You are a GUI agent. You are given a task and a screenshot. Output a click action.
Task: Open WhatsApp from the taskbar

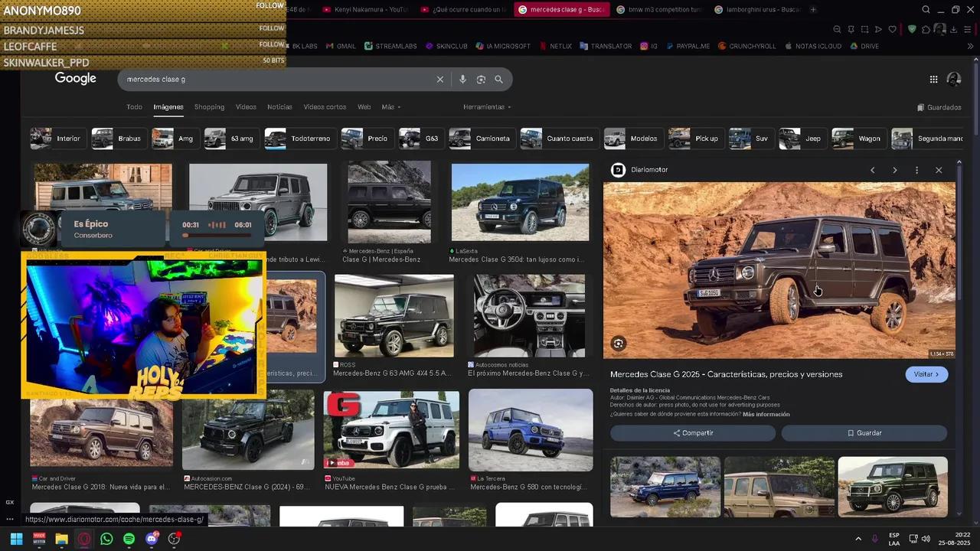(106, 539)
